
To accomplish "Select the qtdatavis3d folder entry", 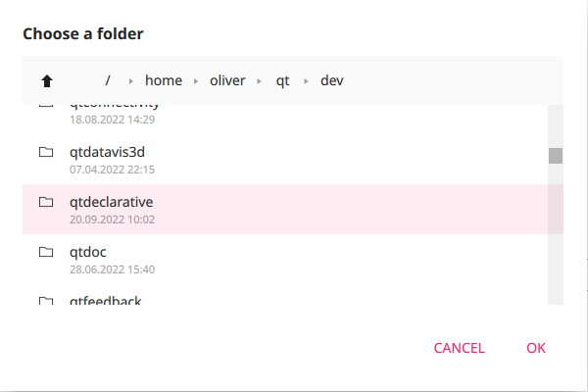I will 108,153.
